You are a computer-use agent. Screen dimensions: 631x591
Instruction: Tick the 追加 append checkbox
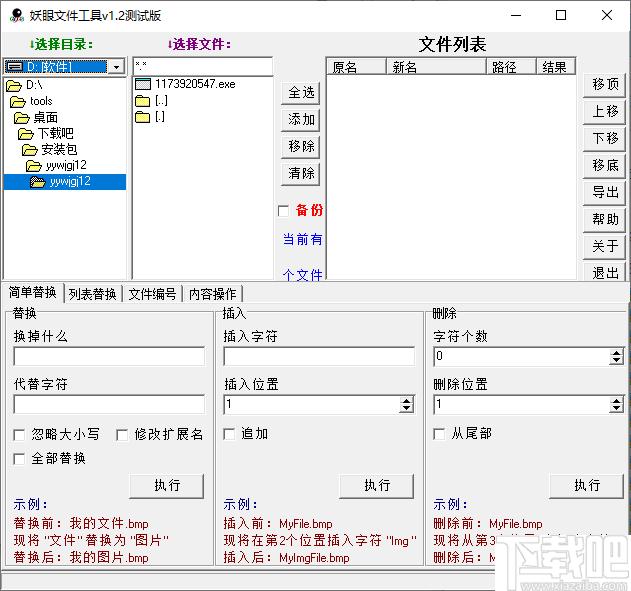pos(229,434)
